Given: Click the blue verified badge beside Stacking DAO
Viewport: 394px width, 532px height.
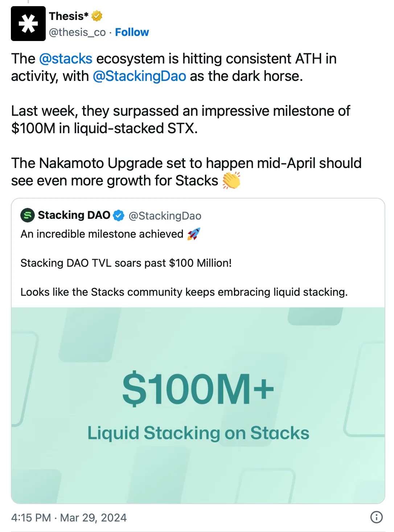Looking at the screenshot, I should [x=119, y=216].
